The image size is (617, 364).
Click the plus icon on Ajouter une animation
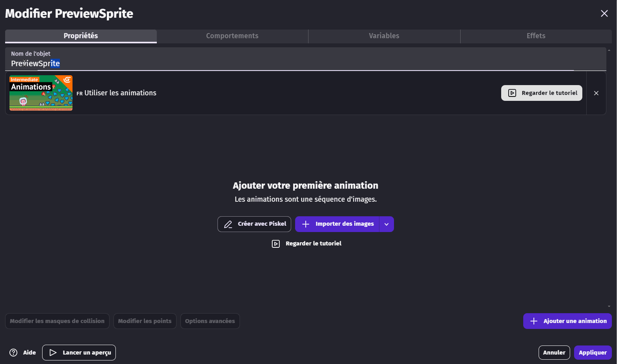coord(534,321)
